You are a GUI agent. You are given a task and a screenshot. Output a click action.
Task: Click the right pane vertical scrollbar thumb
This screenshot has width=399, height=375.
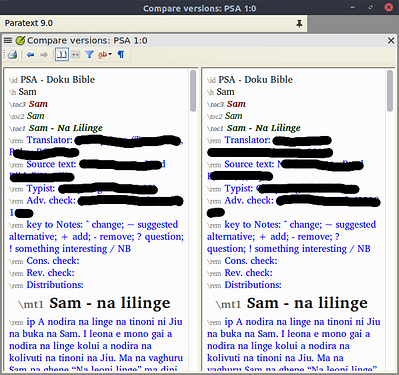(x=390, y=91)
